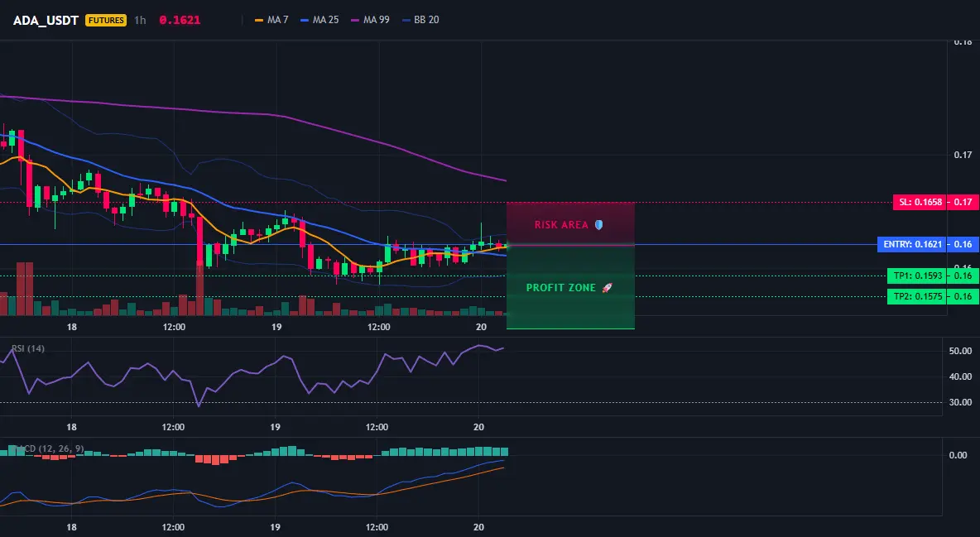Toggle the MA 25 legend entry
The width and height of the screenshot is (980, 537).
pyautogui.click(x=319, y=20)
